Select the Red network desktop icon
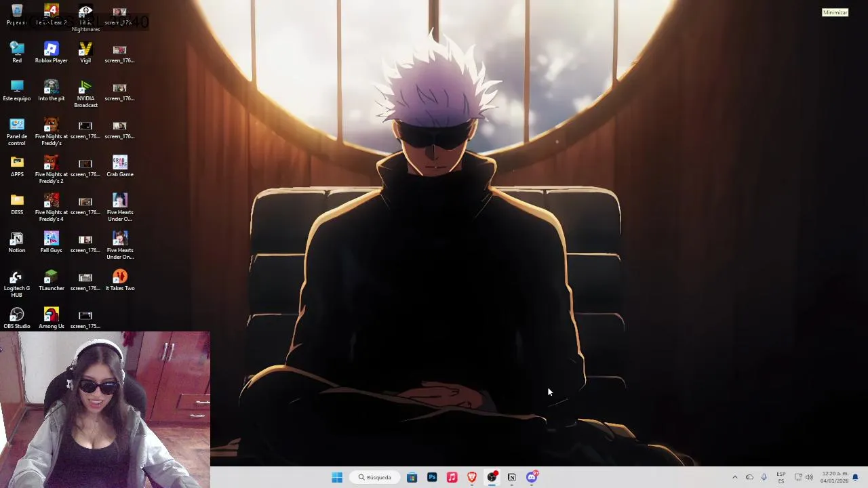 coord(17,53)
